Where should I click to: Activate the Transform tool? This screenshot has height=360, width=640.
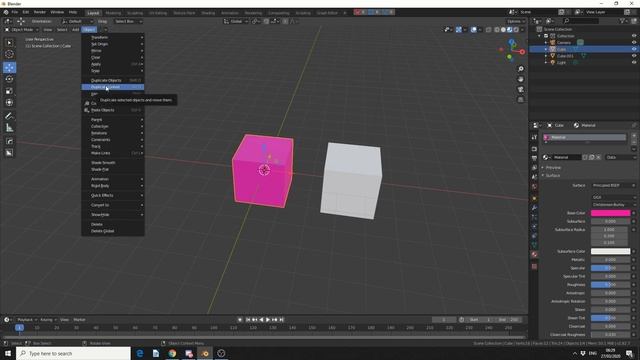click(x=9, y=103)
